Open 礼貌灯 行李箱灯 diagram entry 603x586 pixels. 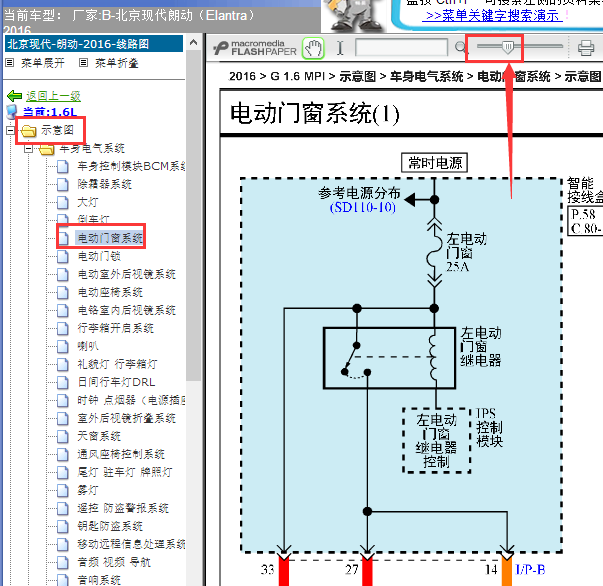(x=117, y=364)
